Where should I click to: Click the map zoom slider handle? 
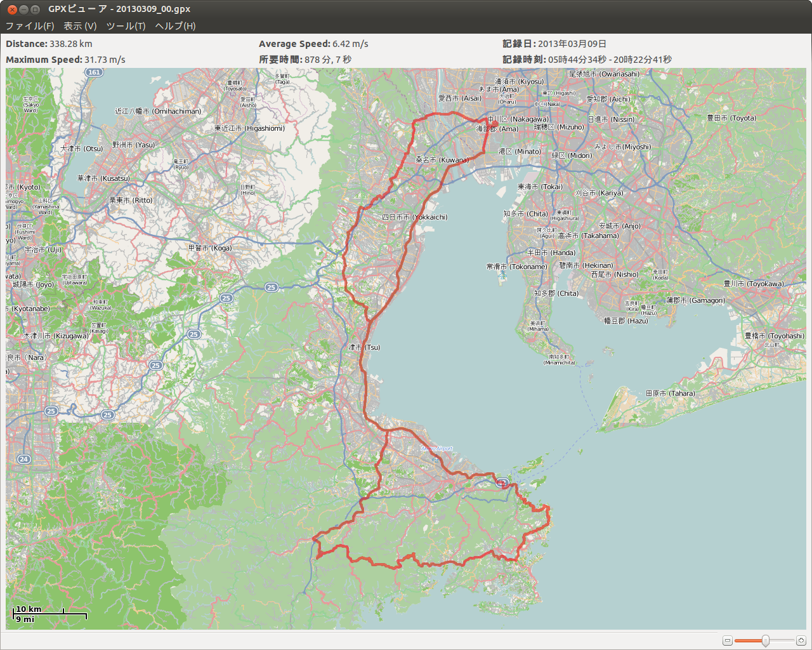click(x=766, y=641)
